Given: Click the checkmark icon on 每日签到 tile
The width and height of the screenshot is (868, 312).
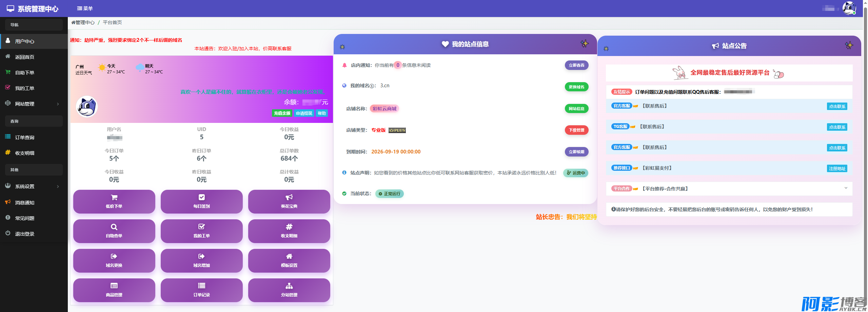Looking at the screenshot, I should (x=201, y=197).
